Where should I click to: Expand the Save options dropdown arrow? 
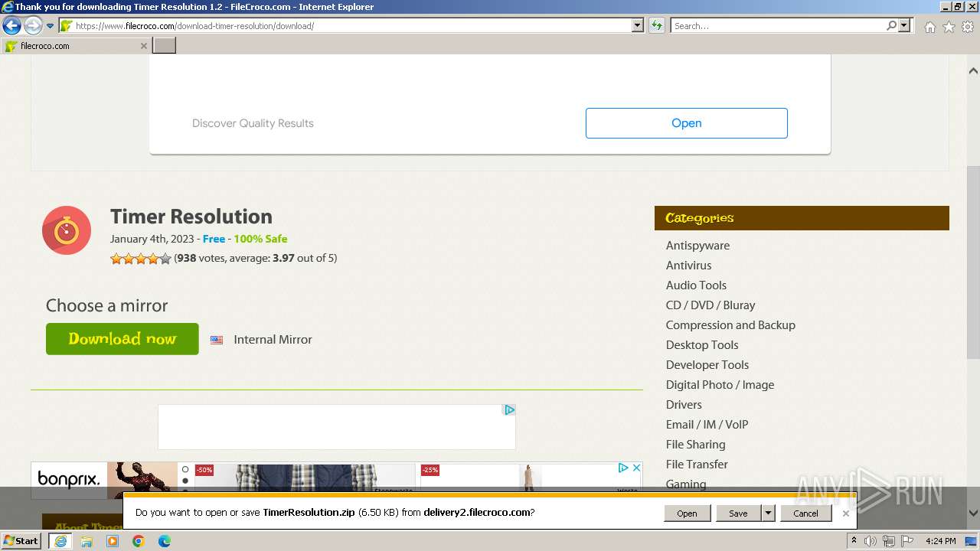click(768, 514)
